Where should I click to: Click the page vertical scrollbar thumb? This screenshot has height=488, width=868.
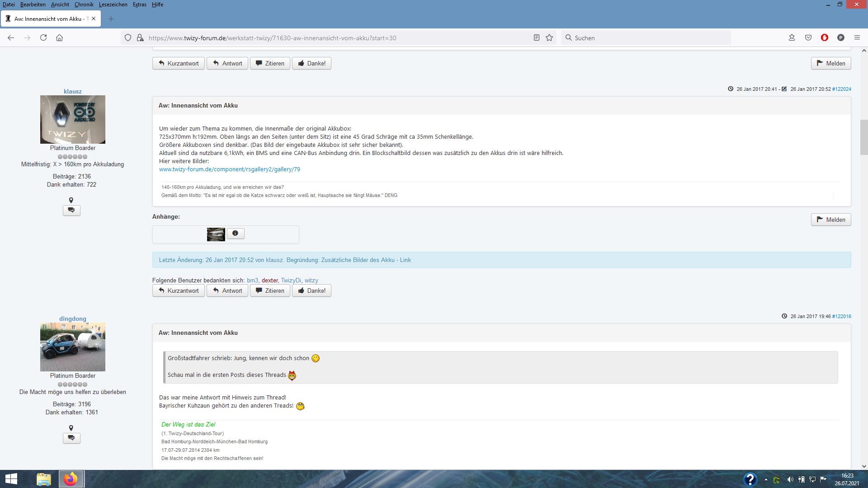tap(864, 137)
